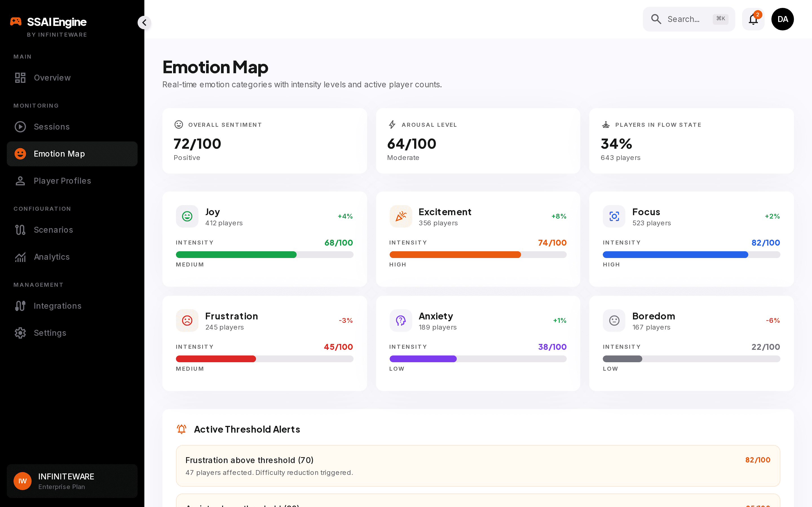Viewport: 812px width, 507px height.
Task: Click the Excitement party popper icon
Action: click(401, 216)
